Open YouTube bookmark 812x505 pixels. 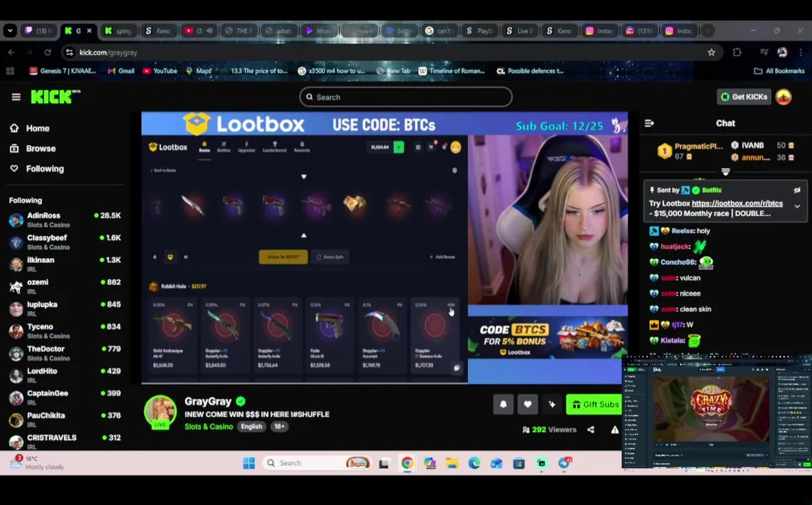point(160,71)
